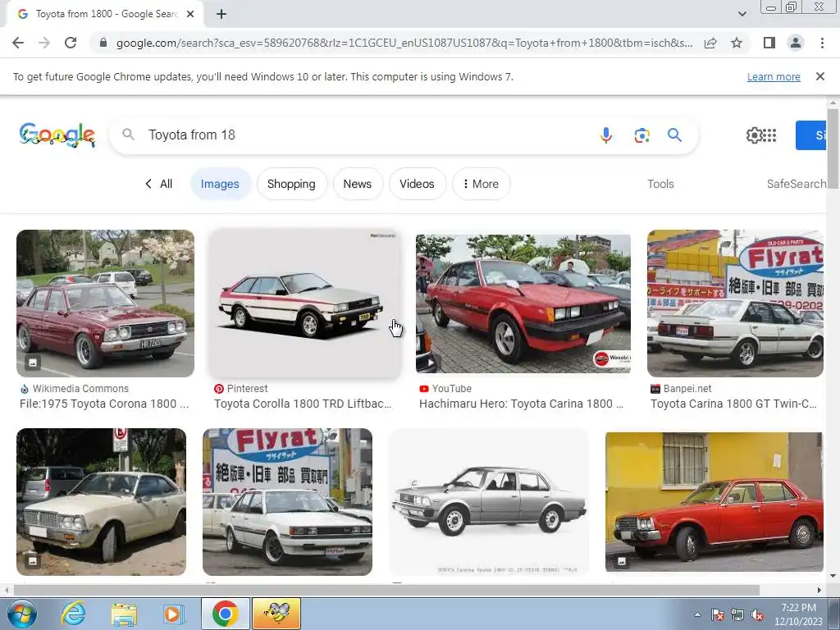
Task: Open the red Hachimaru Hero Carina image
Action: (x=523, y=304)
